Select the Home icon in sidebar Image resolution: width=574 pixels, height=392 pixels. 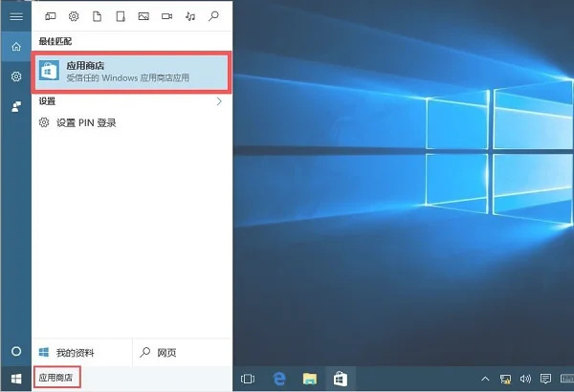[16, 47]
